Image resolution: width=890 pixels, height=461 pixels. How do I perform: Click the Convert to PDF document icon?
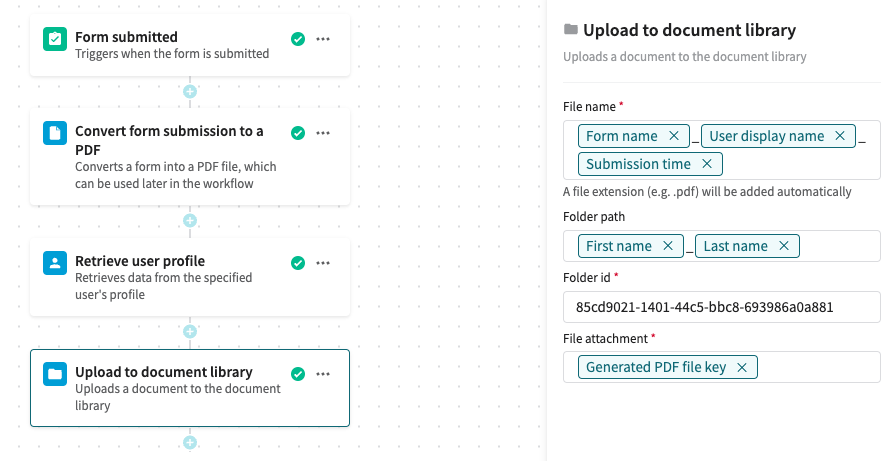point(54,133)
